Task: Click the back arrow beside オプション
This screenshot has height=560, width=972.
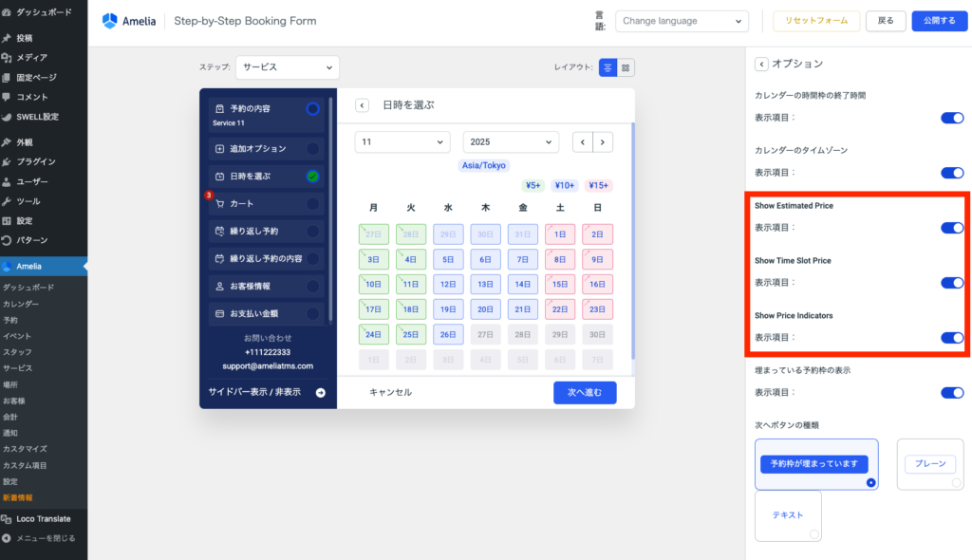Action: tap(761, 64)
